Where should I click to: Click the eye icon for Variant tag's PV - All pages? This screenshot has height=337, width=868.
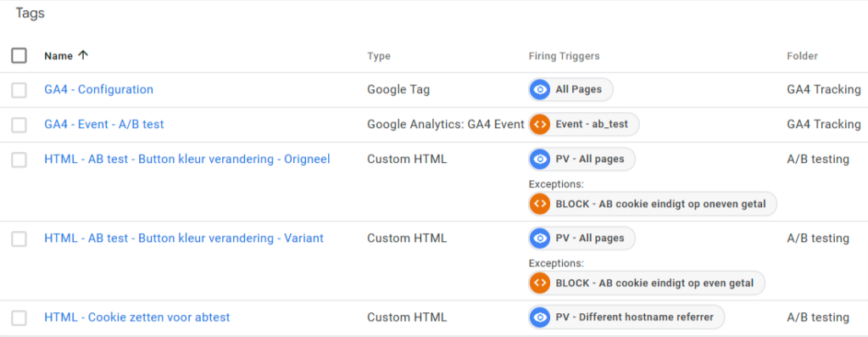click(540, 239)
